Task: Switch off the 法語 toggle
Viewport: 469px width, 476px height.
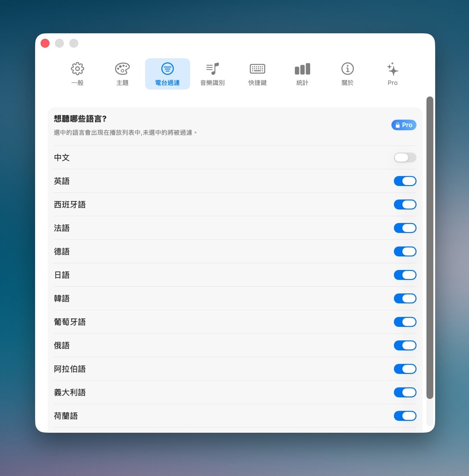Action: (405, 228)
